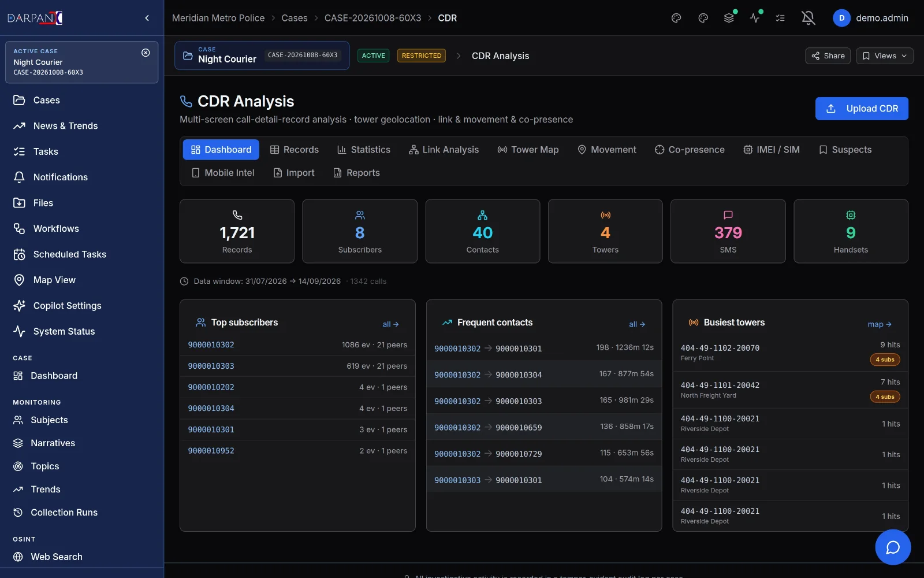Click the Files sidebar icon
Image resolution: width=924 pixels, height=578 pixels.
(x=19, y=203)
